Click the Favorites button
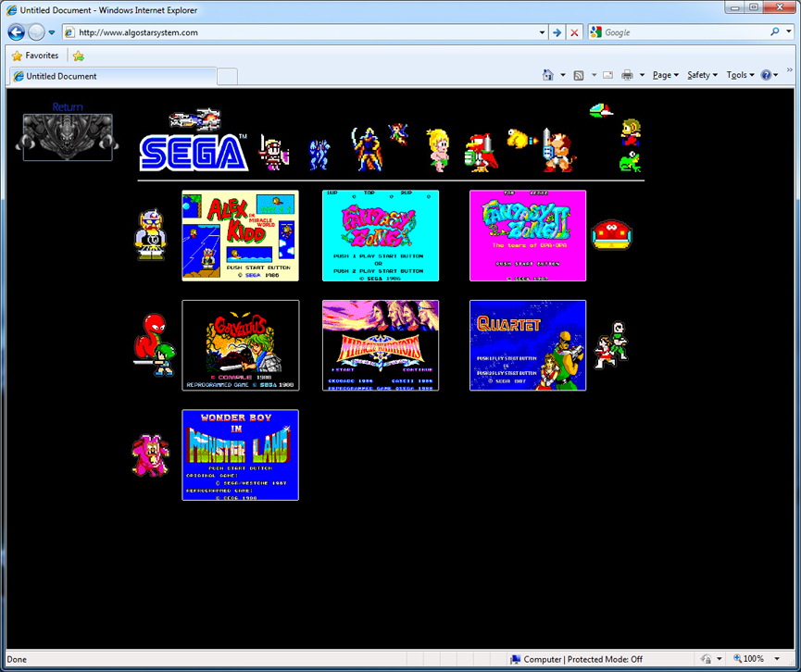The image size is (801, 672). [35, 56]
